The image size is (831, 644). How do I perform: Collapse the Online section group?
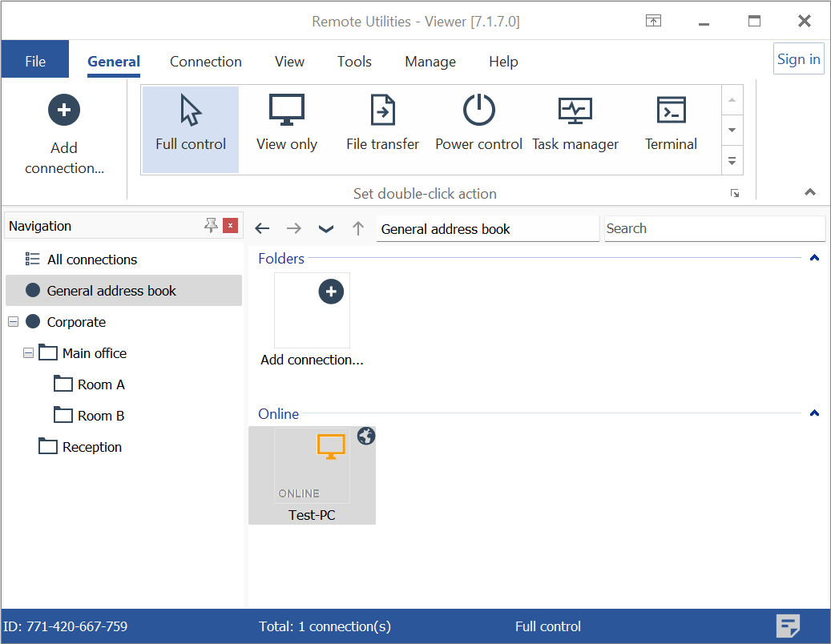[x=814, y=413]
